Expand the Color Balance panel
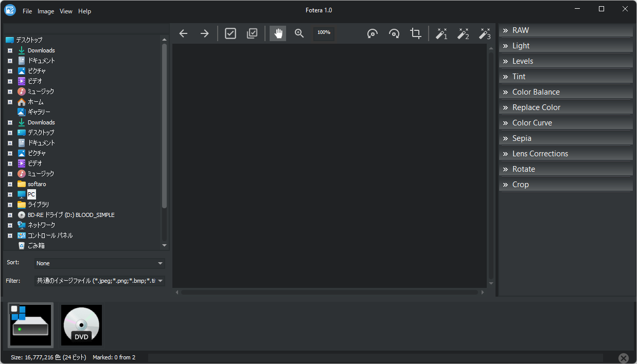The width and height of the screenshot is (637, 364). point(566,92)
